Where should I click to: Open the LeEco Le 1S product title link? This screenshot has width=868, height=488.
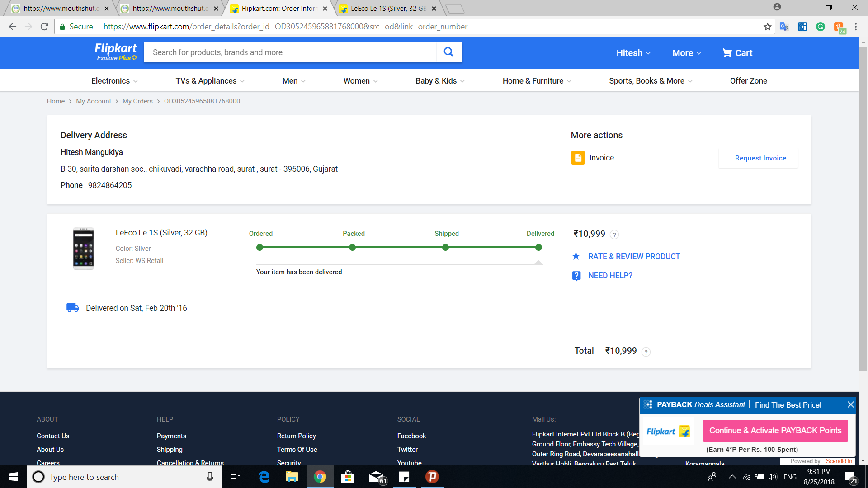point(161,233)
